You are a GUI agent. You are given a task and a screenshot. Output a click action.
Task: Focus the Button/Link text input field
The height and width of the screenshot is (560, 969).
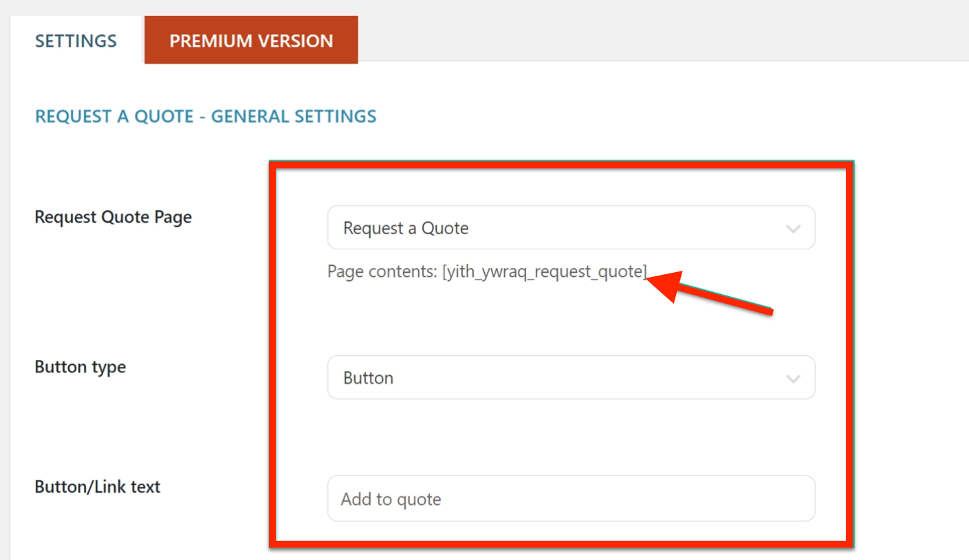(x=570, y=499)
